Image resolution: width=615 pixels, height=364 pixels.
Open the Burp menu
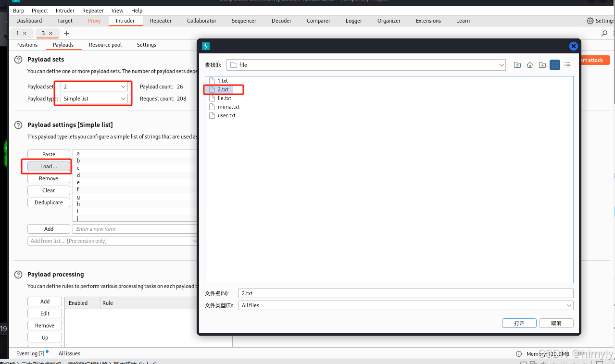click(18, 11)
